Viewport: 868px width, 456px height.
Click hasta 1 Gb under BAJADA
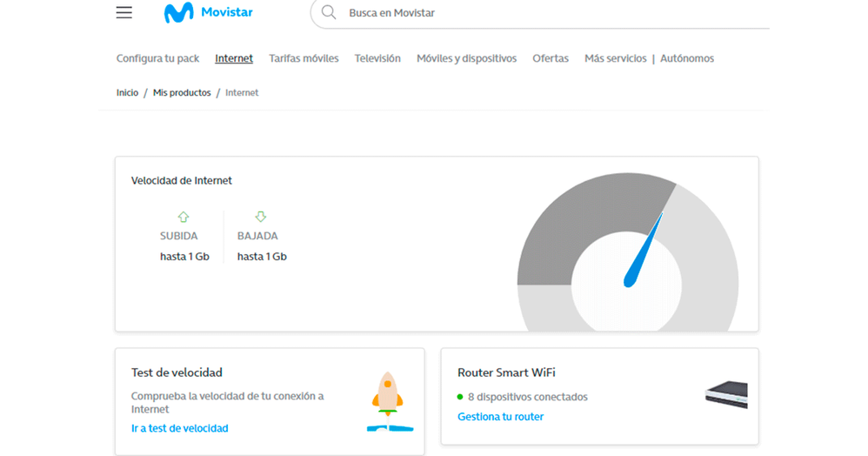pyautogui.click(x=262, y=257)
